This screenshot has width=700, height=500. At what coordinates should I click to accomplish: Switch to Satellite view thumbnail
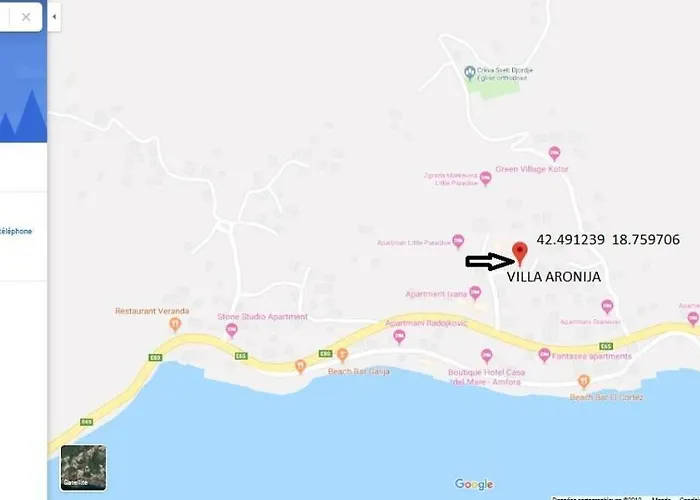pos(83,467)
